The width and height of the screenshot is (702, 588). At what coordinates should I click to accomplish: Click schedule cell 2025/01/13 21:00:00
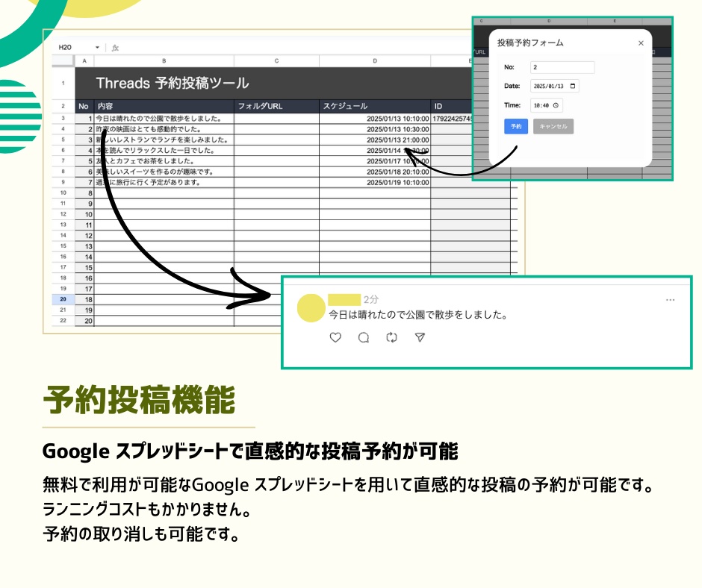point(375,140)
